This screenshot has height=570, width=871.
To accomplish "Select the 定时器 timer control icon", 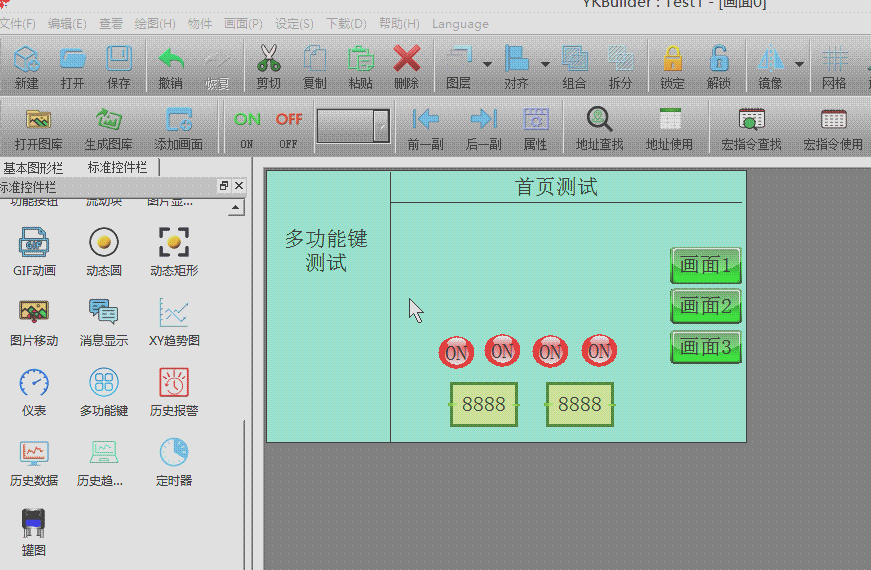I will click(x=174, y=453).
